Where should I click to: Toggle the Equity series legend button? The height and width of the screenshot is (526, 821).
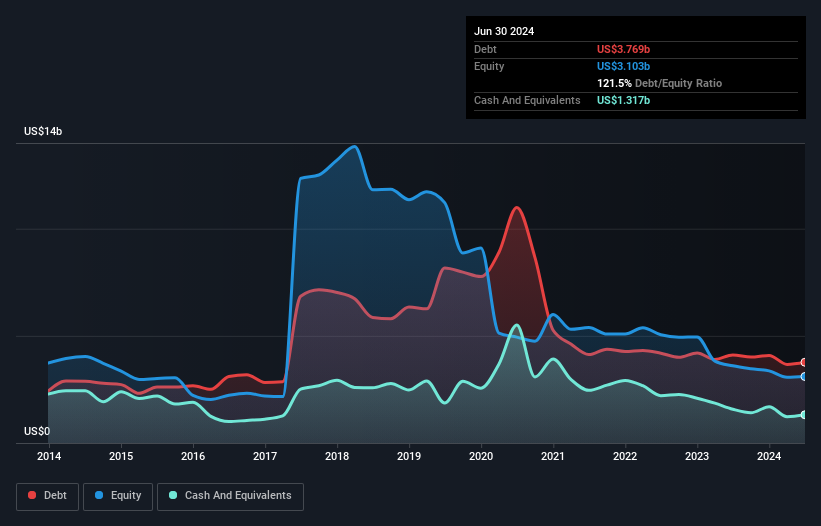[x=118, y=496]
